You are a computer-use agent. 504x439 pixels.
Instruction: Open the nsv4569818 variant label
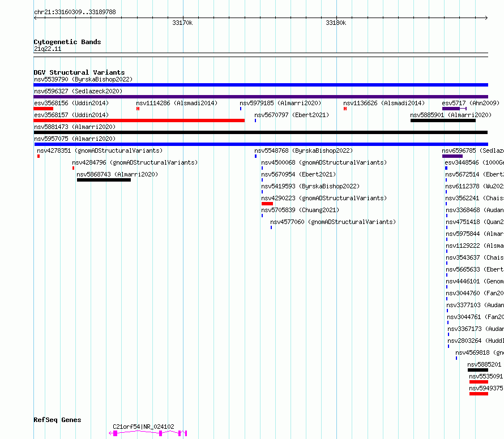coord(480,352)
